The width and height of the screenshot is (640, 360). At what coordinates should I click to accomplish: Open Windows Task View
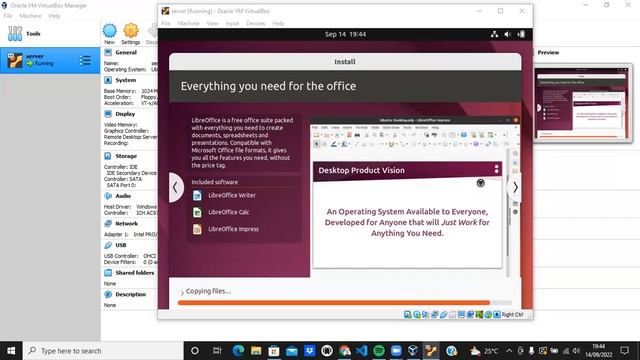point(217,351)
